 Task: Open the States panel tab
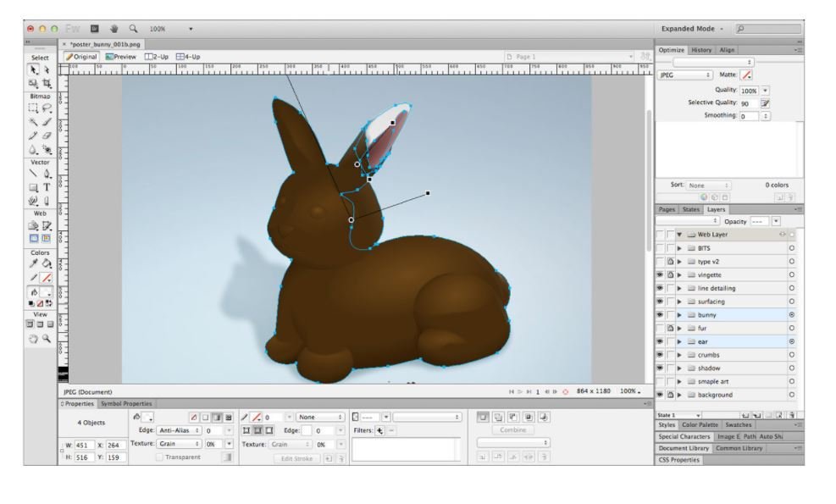click(691, 209)
